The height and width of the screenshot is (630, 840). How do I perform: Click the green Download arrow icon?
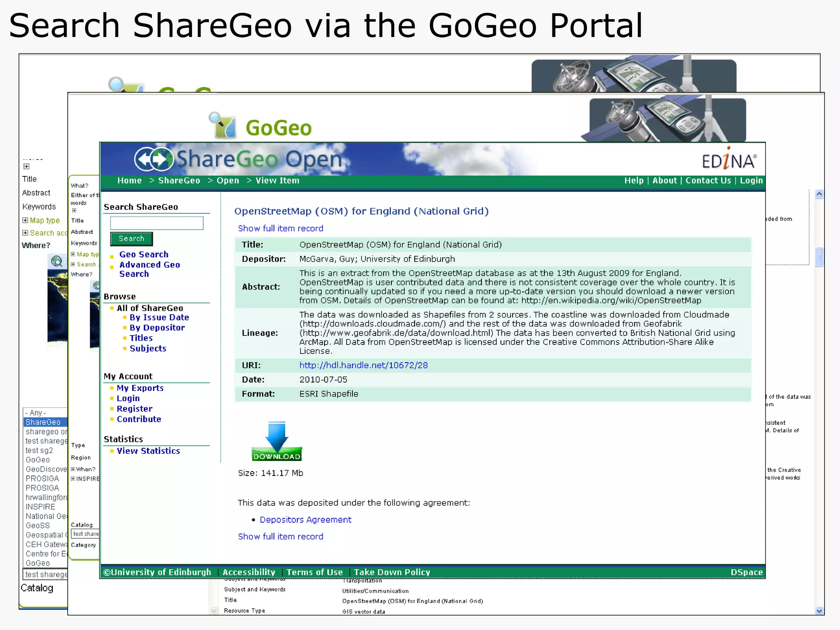click(x=277, y=441)
